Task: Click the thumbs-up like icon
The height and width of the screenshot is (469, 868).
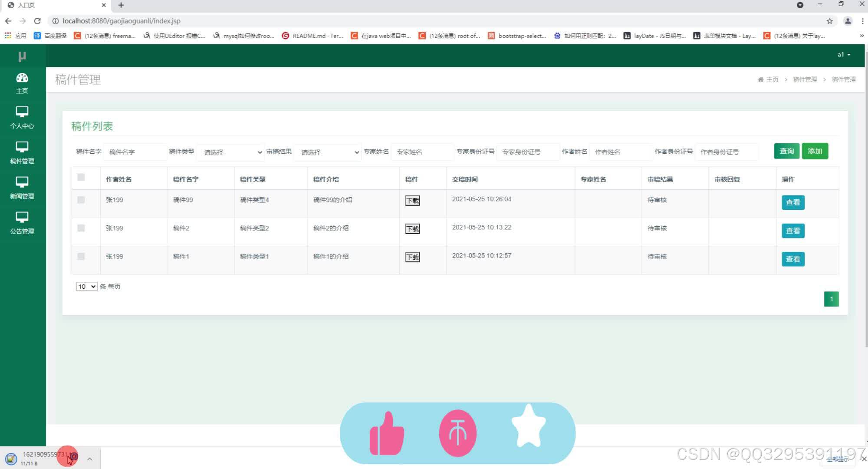Action: coord(387,433)
